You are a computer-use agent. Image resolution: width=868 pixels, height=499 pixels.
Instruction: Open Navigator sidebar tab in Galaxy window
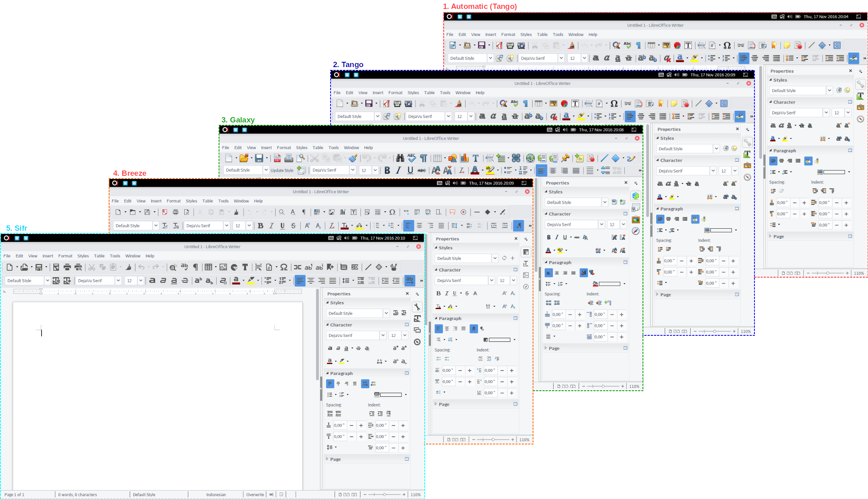(x=636, y=231)
